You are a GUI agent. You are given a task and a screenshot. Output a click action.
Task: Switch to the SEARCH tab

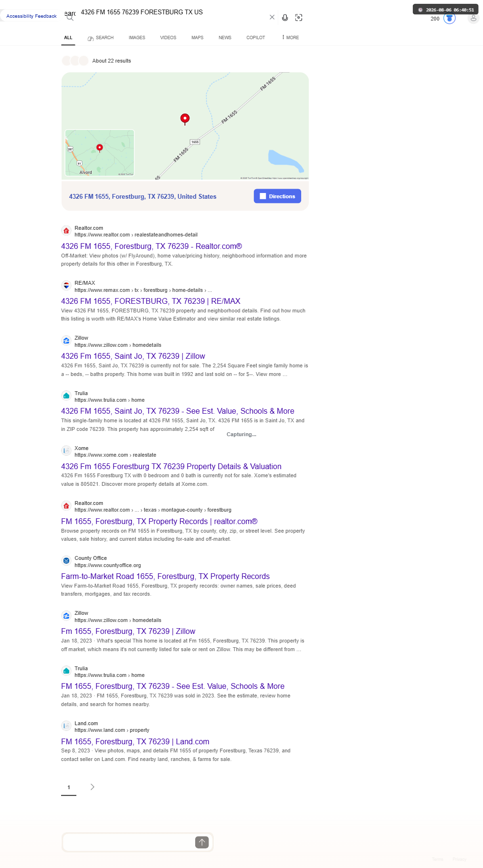(x=101, y=38)
